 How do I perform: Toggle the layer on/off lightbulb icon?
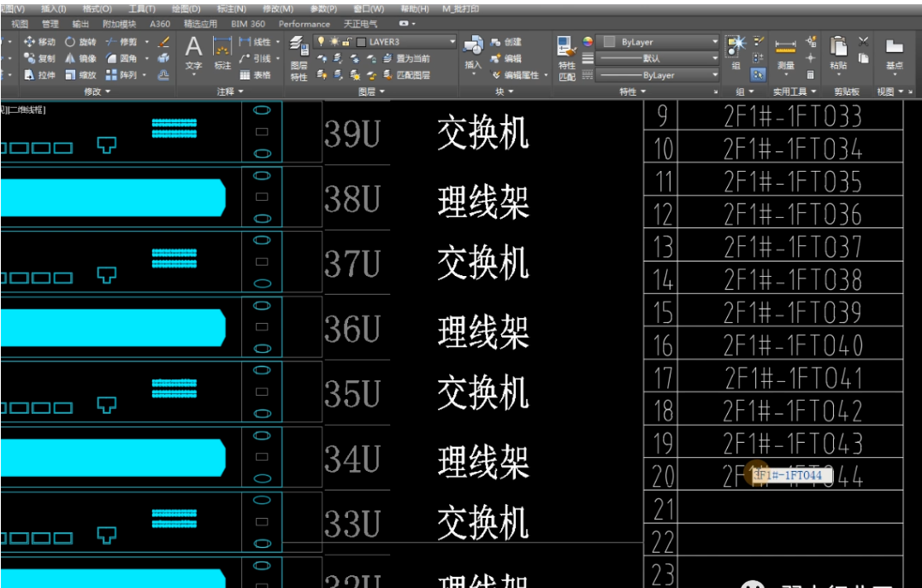[x=322, y=41]
